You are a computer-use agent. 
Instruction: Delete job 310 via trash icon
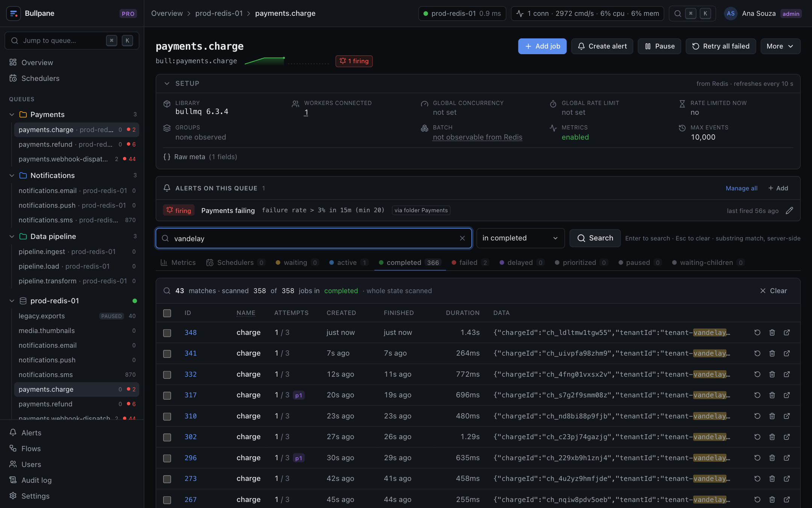coord(772,416)
